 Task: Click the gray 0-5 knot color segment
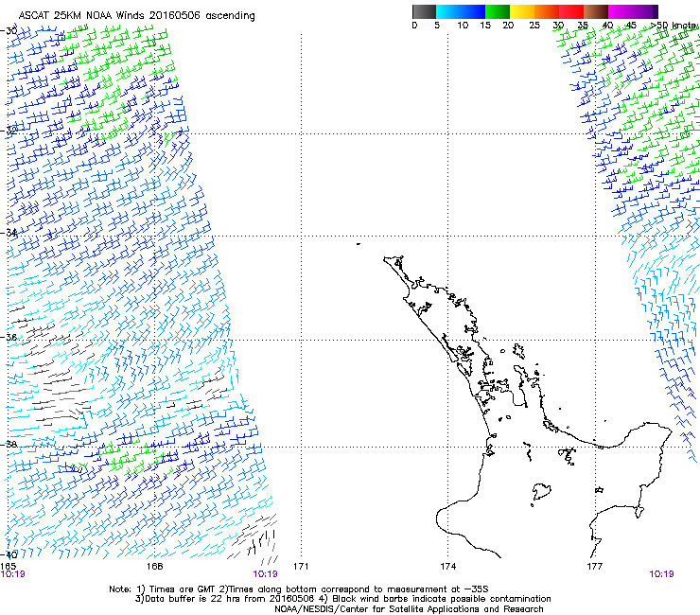pos(424,11)
